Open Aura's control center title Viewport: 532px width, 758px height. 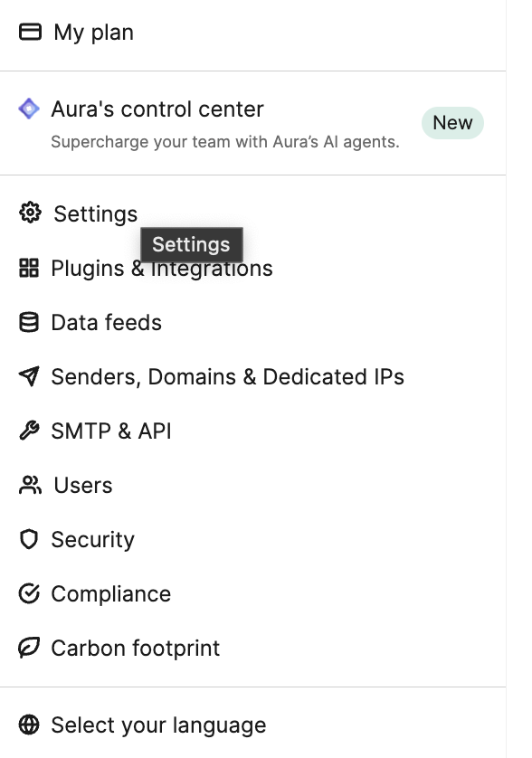click(157, 109)
